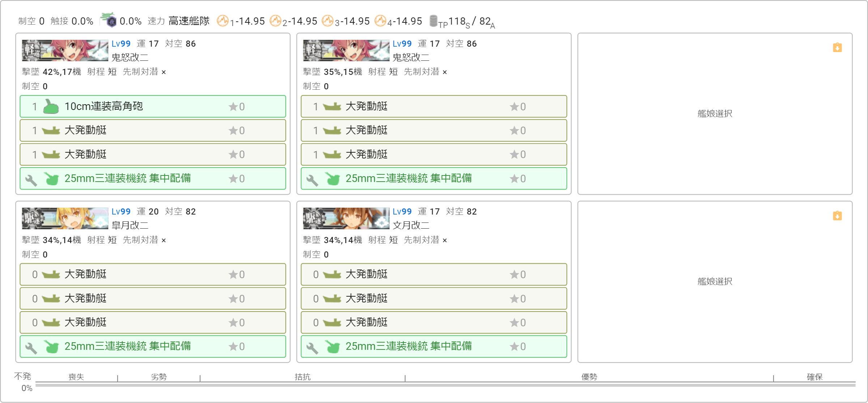The image size is (868, 403).
Task: Select the 艦娘選択 button in the top empty slot
Action: click(715, 114)
